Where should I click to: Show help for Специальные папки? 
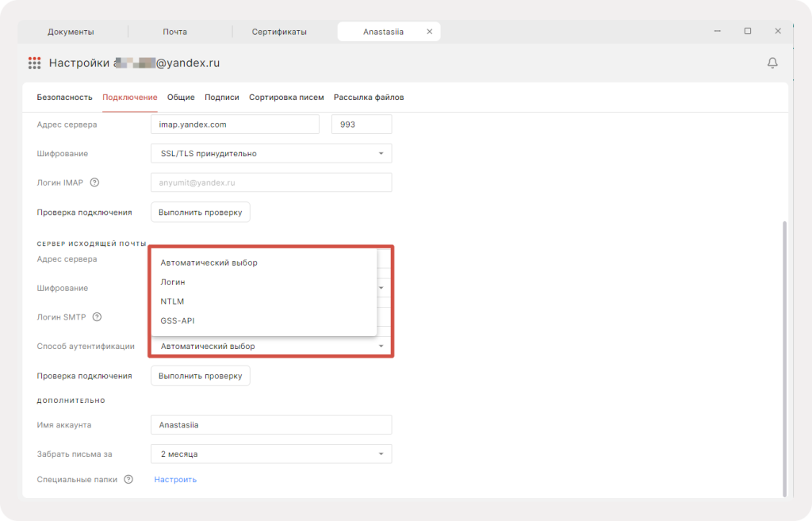click(128, 480)
